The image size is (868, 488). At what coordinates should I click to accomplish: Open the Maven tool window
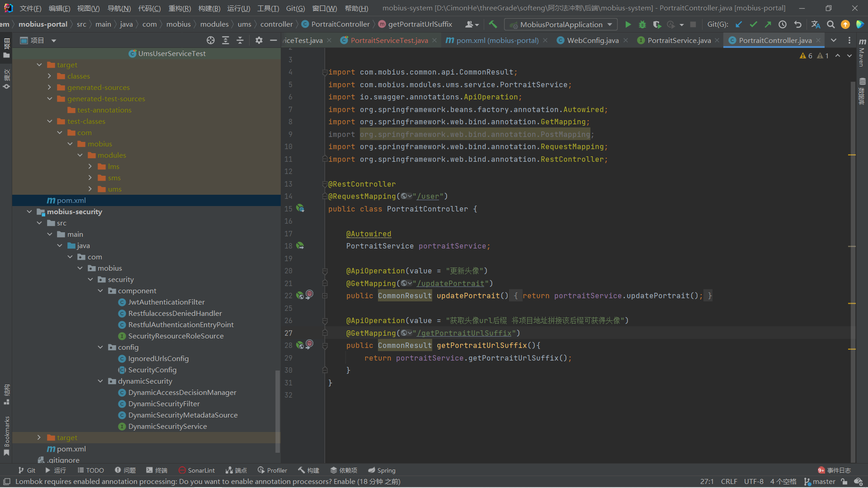(x=862, y=52)
